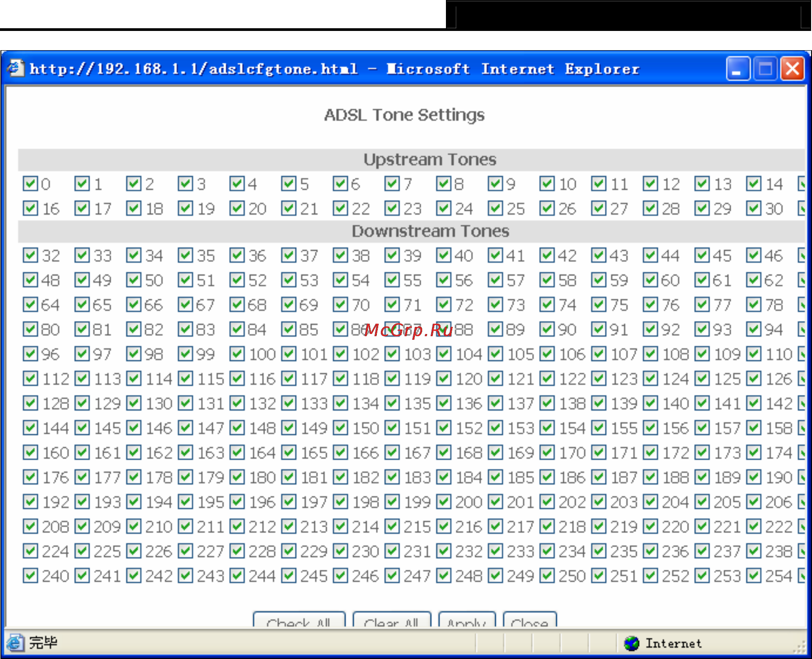Viewport: 812px width, 659px height.
Task: Toggle downstream tone 160 checkbox
Action: click(x=31, y=452)
